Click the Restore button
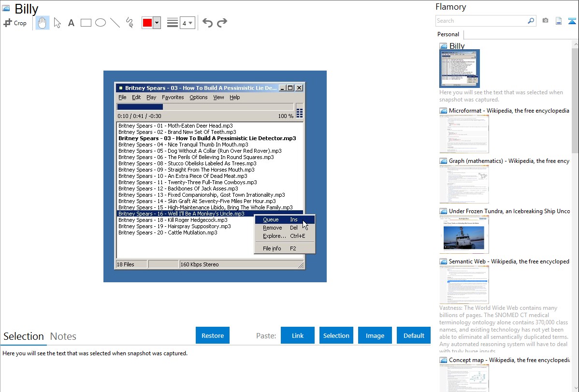This screenshot has height=392, width=579. tap(213, 335)
